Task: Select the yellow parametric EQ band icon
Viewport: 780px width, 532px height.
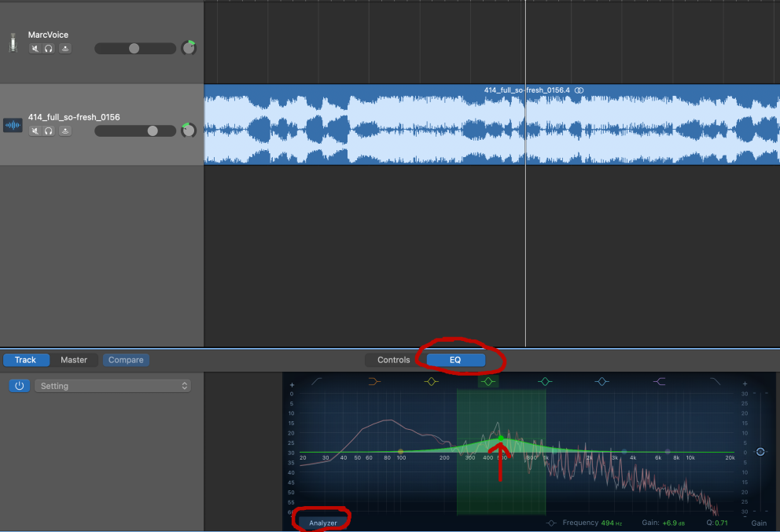Action: pos(432,381)
